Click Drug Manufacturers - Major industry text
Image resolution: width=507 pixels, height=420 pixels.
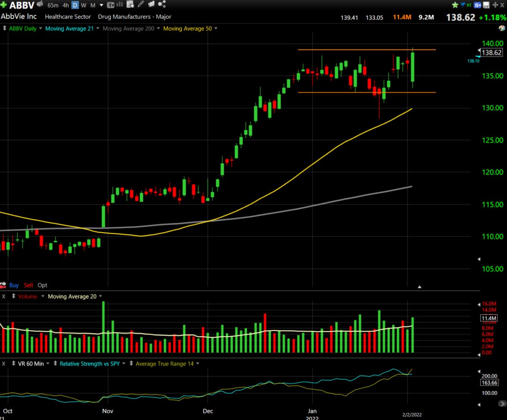[x=134, y=16]
